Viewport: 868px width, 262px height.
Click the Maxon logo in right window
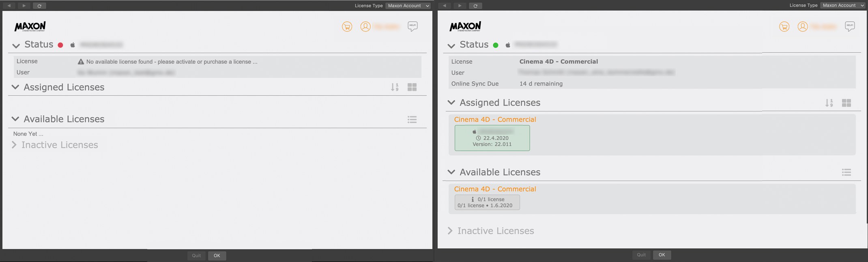(465, 26)
